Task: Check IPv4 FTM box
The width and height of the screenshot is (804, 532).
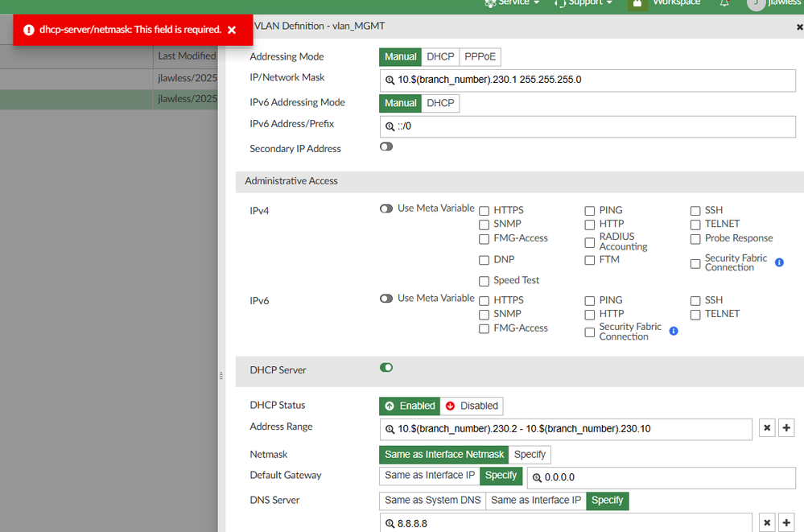Action: pyautogui.click(x=590, y=260)
